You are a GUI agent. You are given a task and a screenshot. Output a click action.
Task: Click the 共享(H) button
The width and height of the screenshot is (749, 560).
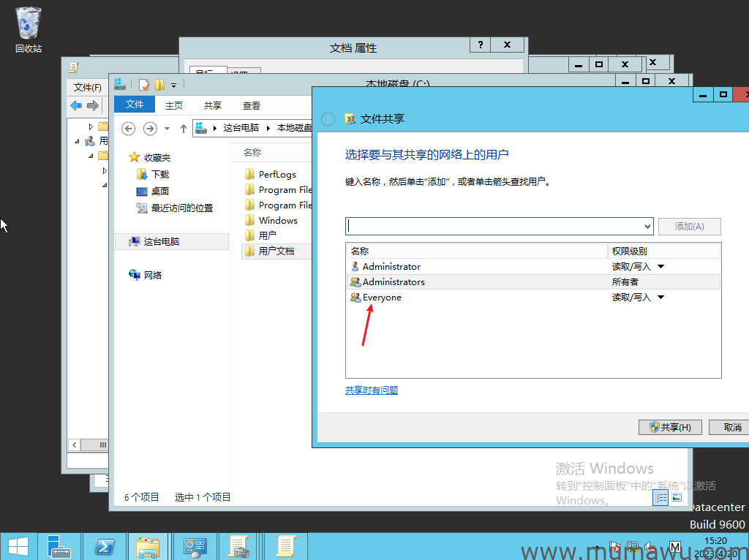(670, 427)
